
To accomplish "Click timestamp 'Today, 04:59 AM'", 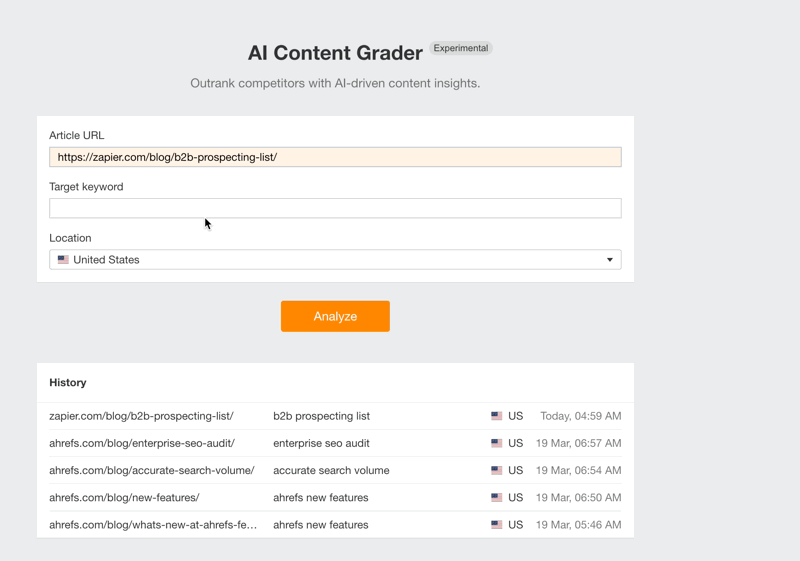I will click(581, 416).
